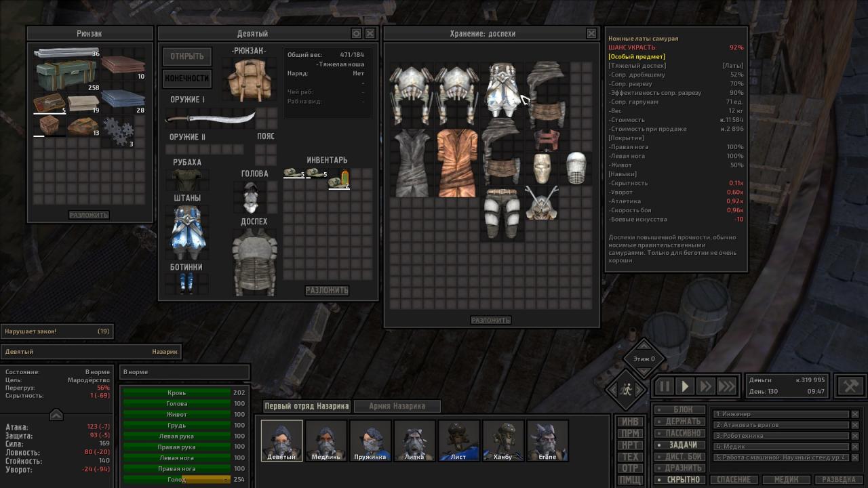Screen dimensions: 868x488
Task: Set game speed to double fast-forward
Action: [x=706, y=386]
